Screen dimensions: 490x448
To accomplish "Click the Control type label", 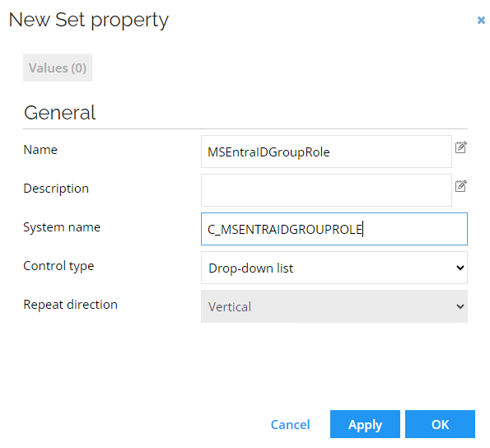I will tap(58, 266).
